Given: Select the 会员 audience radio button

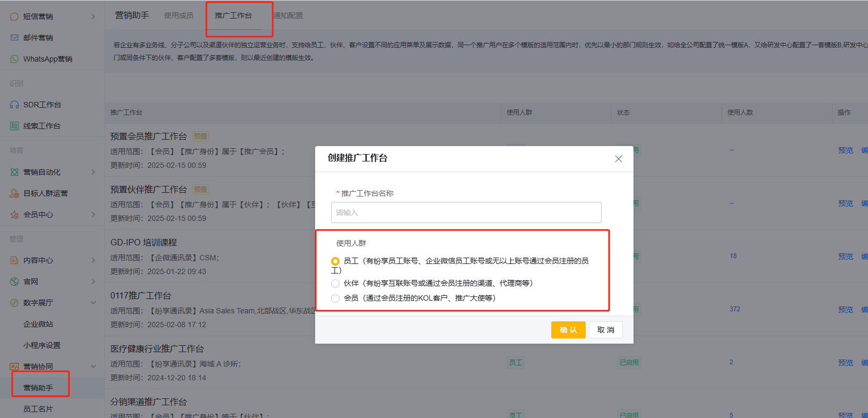Looking at the screenshot, I should tap(335, 298).
